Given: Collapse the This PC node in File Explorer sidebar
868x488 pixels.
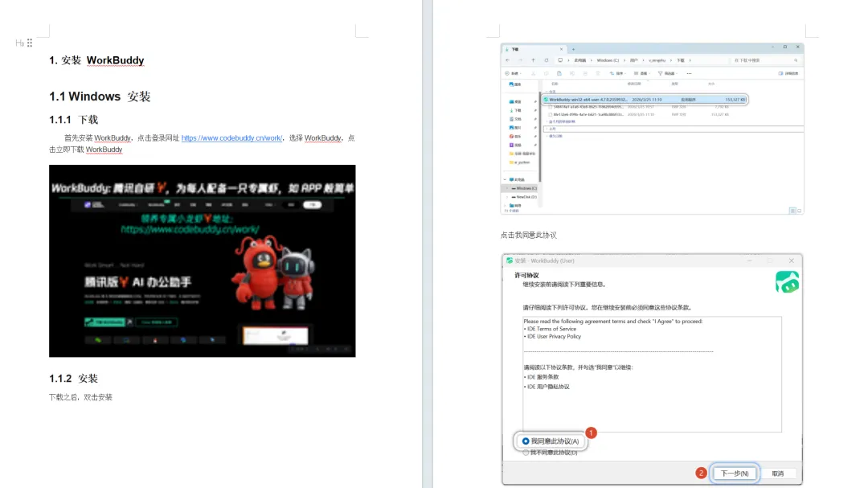Looking at the screenshot, I should 505,179.
